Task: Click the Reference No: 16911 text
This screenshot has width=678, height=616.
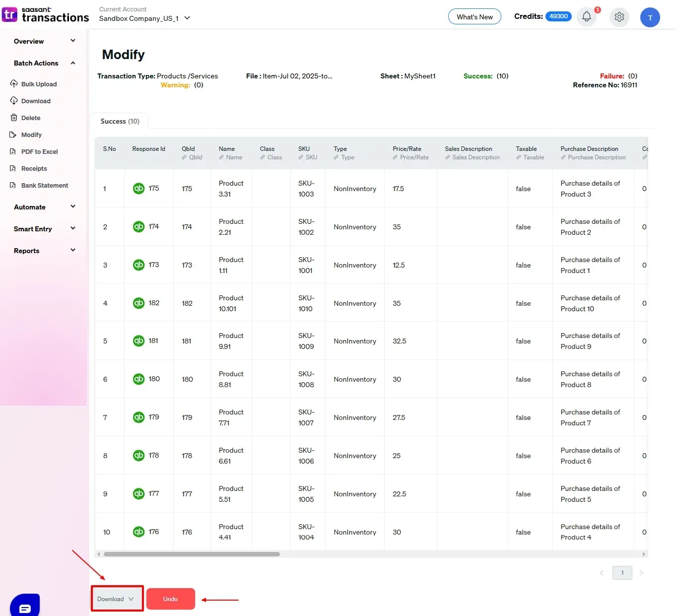Action: pos(605,85)
